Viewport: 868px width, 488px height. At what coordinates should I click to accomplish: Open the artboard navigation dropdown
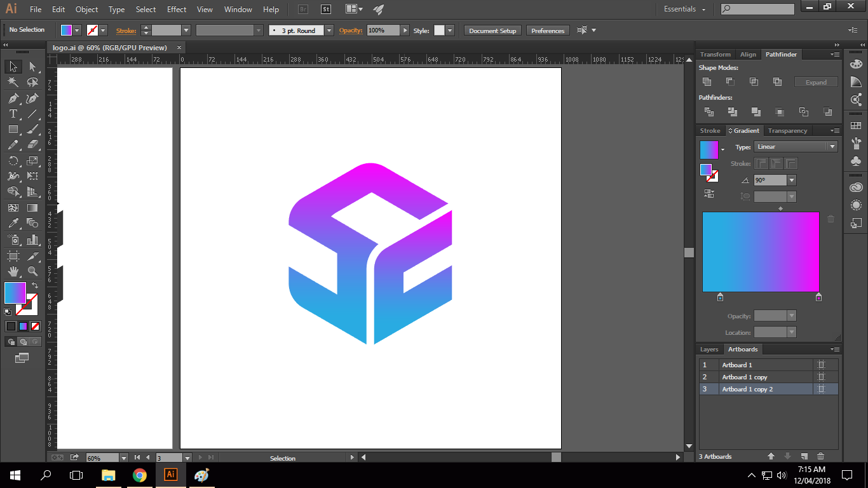[187, 457]
